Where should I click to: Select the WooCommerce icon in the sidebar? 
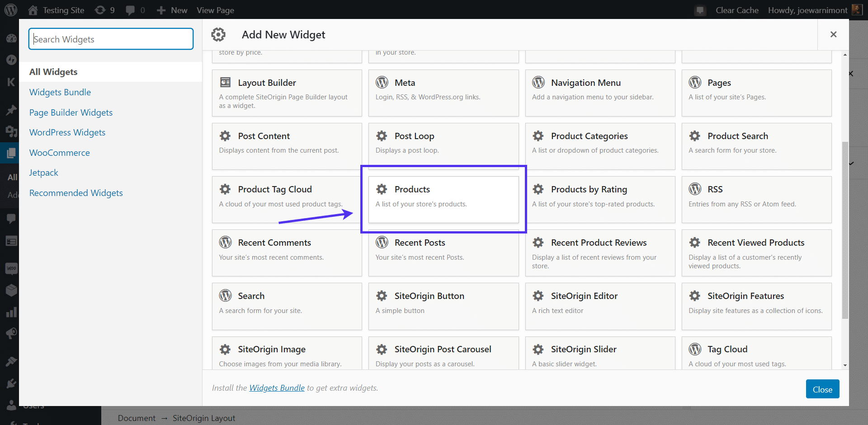coord(12,269)
